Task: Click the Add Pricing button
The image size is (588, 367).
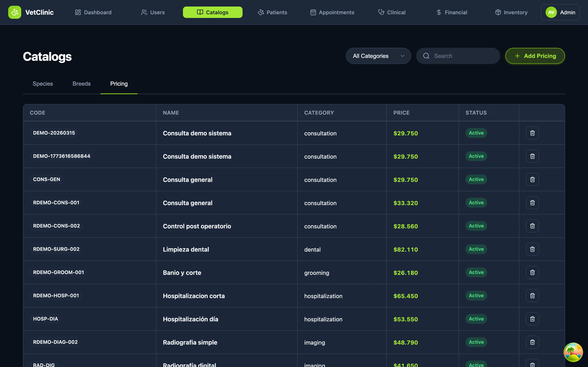Action: (535, 56)
